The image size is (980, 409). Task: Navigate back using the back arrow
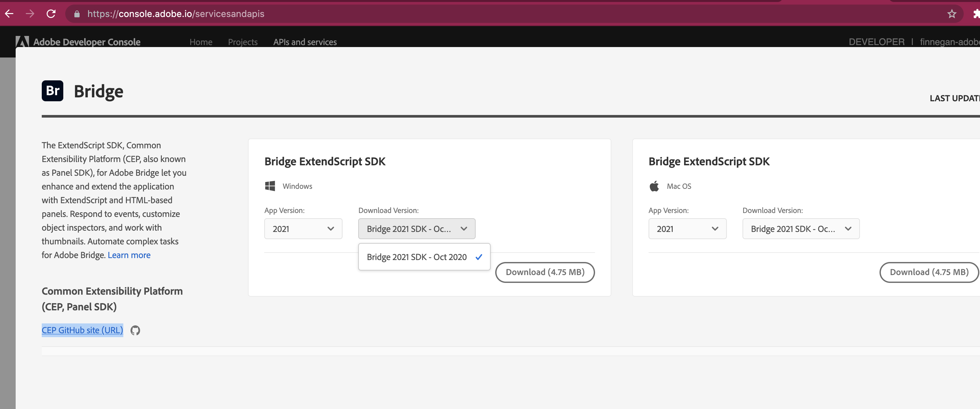pos(9,14)
